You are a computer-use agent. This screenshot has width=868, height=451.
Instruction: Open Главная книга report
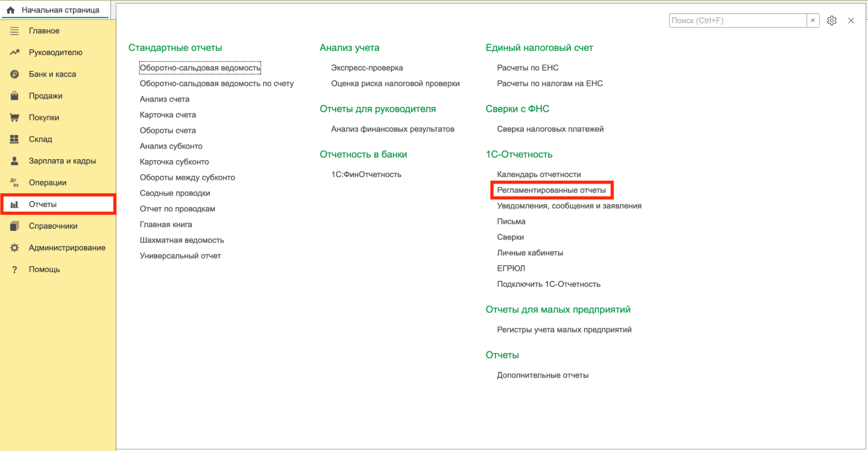click(x=166, y=224)
